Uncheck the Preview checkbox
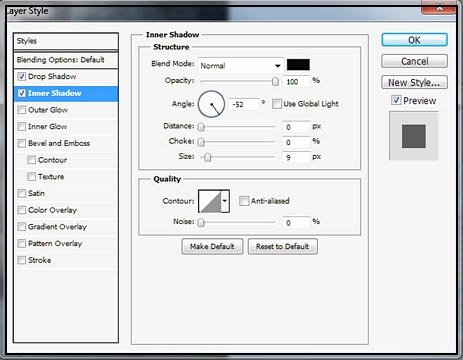This screenshot has height=360, width=463. click(396, 100)
